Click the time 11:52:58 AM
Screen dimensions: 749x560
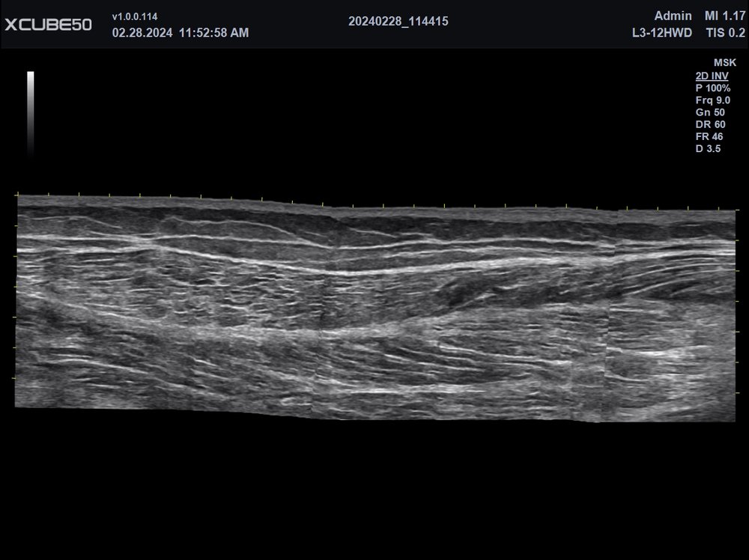(x=213, y=32)
